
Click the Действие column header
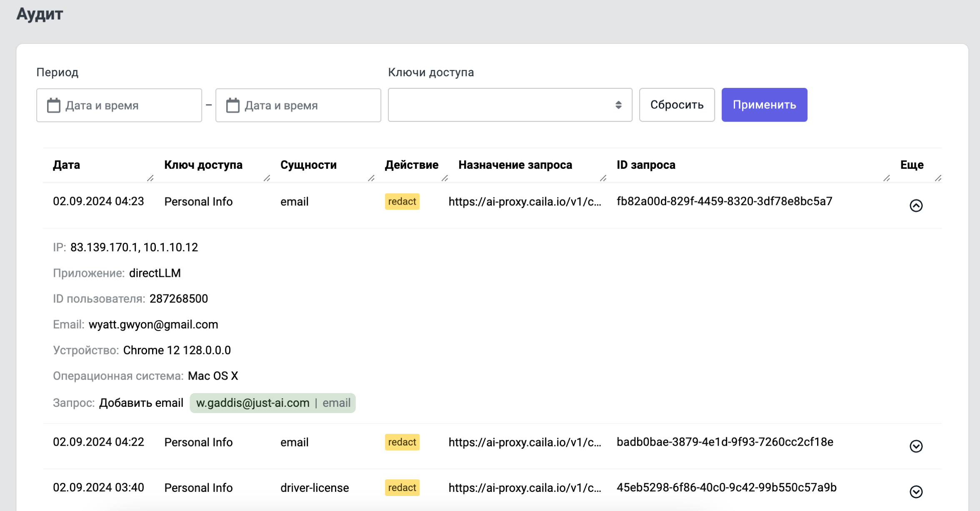[411, 165]
